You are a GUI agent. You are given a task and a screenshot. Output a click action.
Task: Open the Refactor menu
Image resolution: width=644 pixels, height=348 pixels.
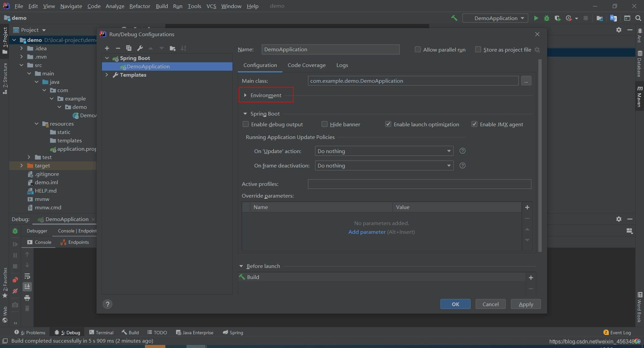click(140, 6)
